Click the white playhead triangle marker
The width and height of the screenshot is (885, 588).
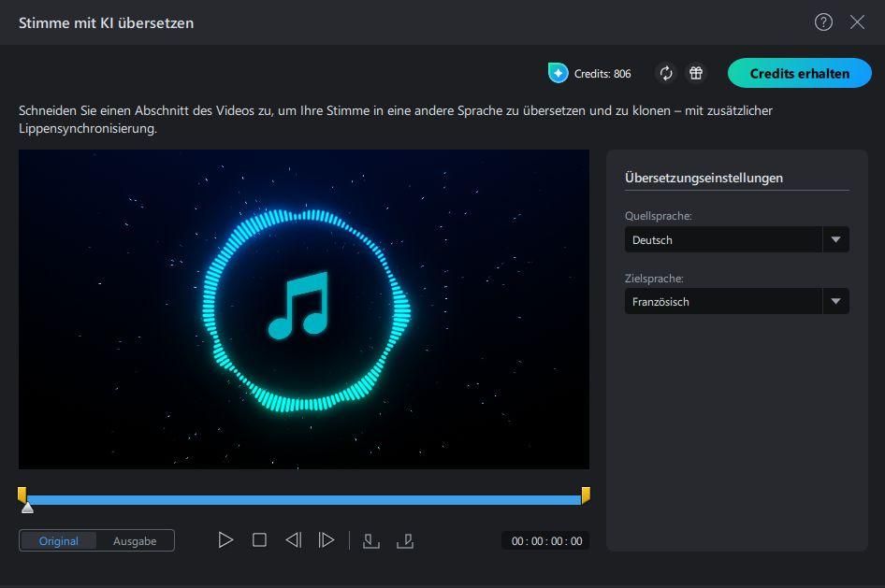tap(27, 509)
